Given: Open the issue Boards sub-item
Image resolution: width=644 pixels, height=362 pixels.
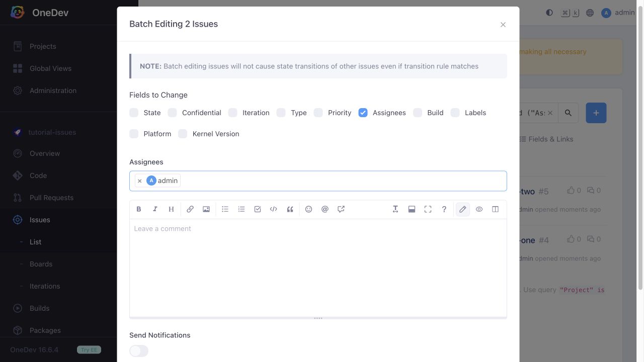Looking at the screenshot, I should (x=41, y=264).
